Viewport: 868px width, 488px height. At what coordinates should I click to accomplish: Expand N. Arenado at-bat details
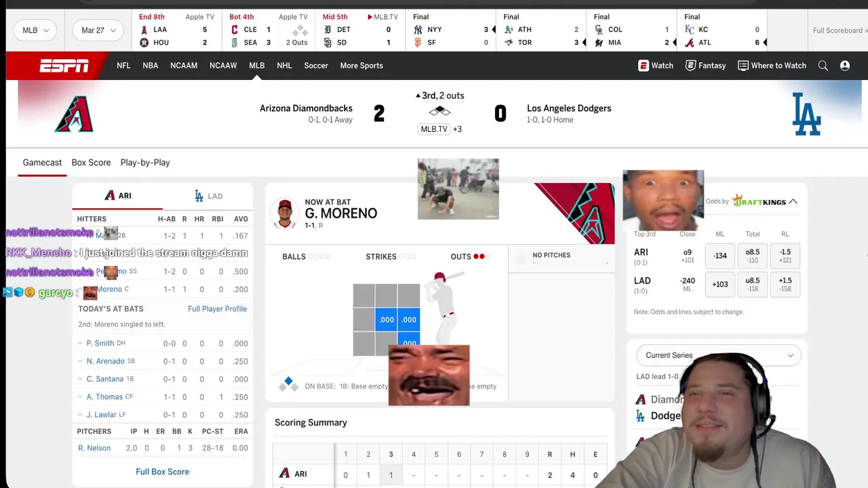click(x=80, y=361)
